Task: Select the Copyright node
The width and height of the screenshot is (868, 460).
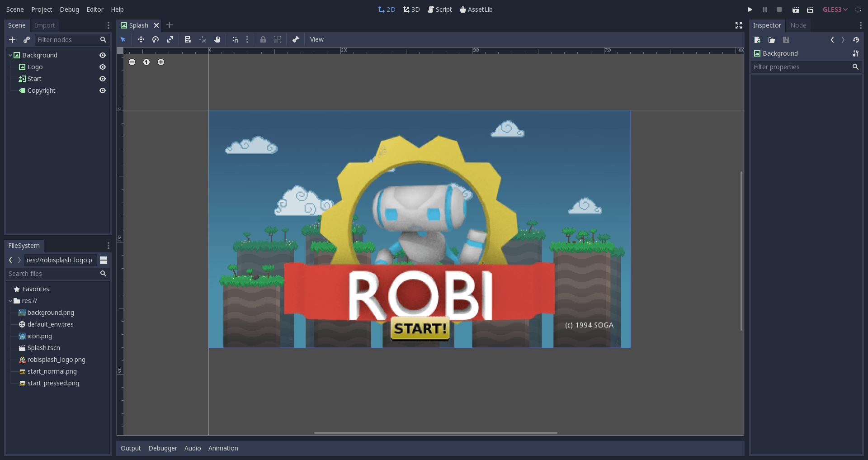Action: point(41,90)
